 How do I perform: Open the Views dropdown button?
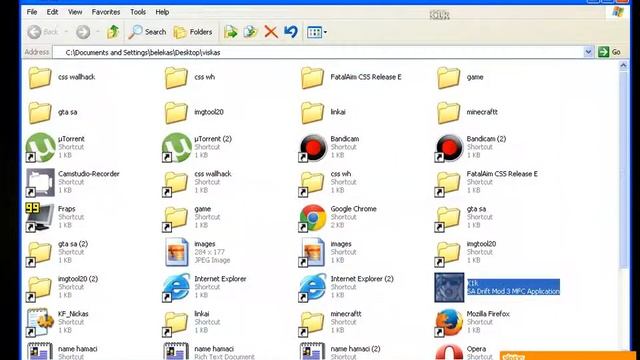[317, 32]
